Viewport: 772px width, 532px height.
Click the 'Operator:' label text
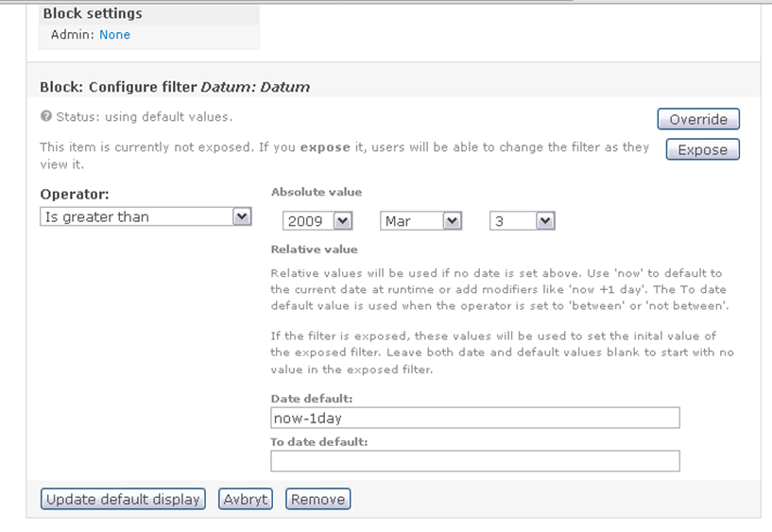point(75,195)
